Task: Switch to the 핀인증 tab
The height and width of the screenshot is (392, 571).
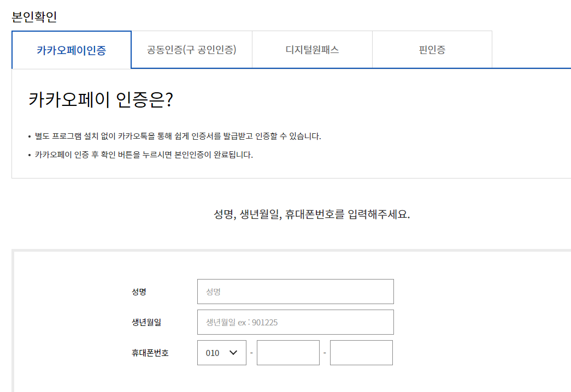Action: tap(432, 50)
